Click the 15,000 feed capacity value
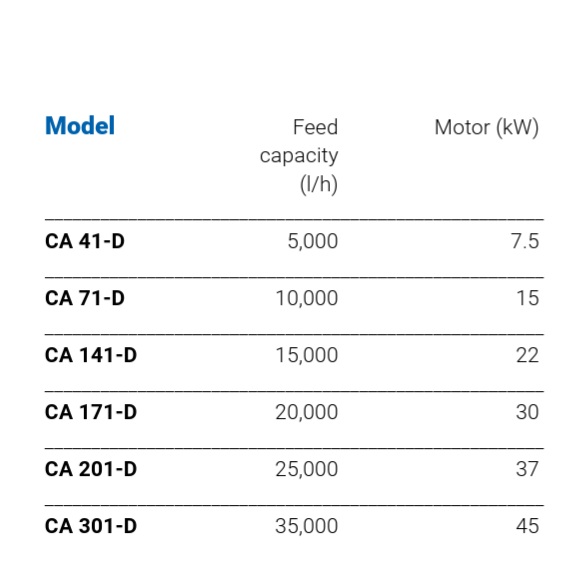Screen dimensions: 570x568 click(x=307, y=355)
